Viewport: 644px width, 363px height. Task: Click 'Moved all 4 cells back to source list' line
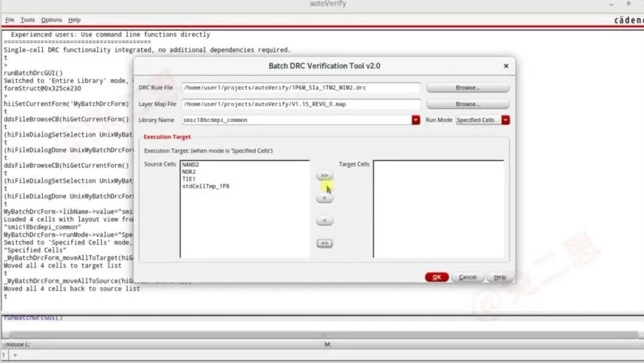click(x=72, y=289)
